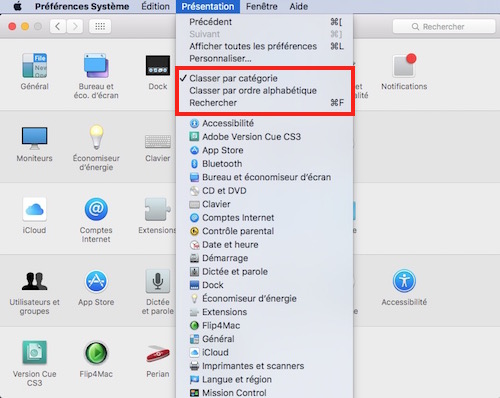This screenshot has height=398, width=500.
Task: Open the Dock preference pane in the window
Action: point(158,65)
